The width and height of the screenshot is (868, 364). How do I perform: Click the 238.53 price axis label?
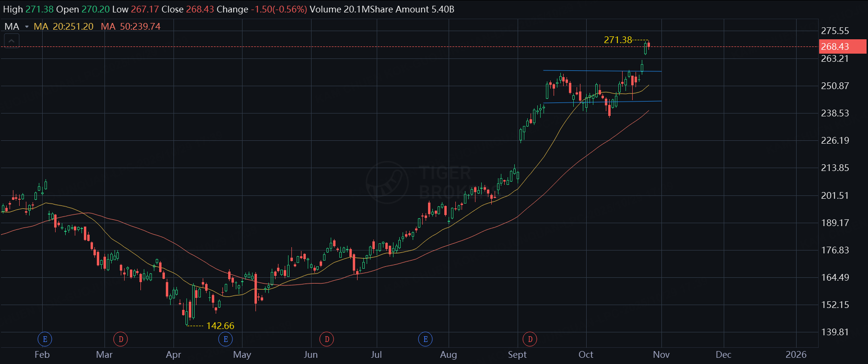835,113
